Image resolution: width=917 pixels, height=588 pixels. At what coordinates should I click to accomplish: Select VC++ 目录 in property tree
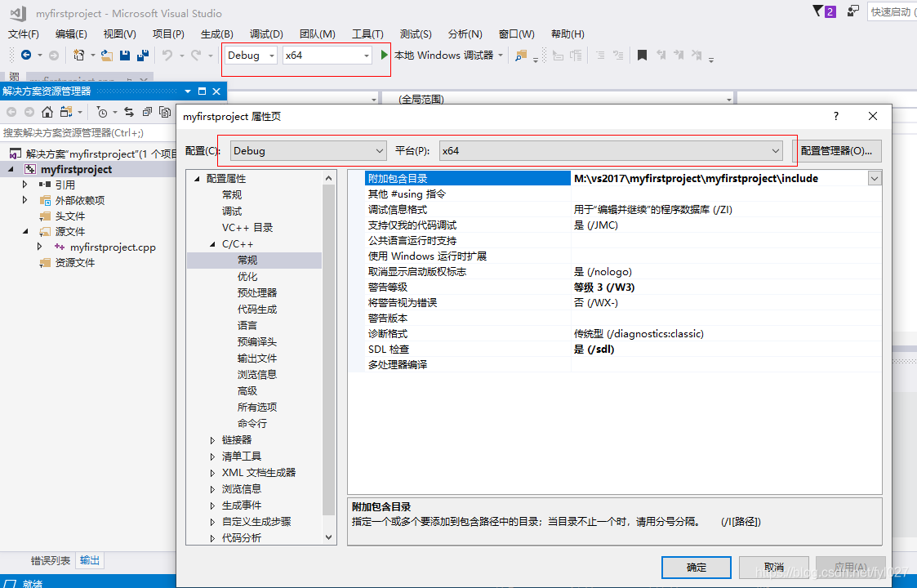point(247,228)
